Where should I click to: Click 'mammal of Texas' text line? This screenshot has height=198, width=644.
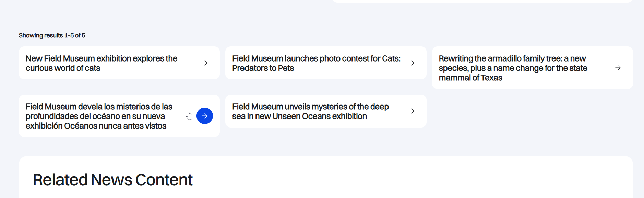(470, 78)
